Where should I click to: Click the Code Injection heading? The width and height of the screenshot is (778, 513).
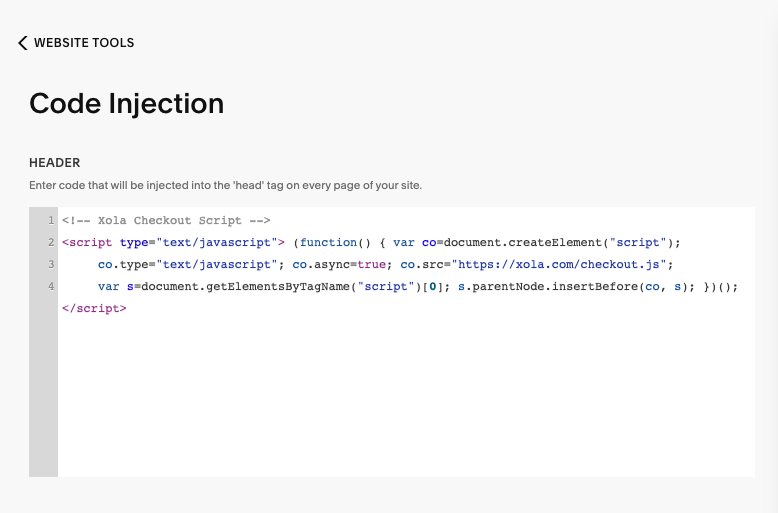(127, 103)
